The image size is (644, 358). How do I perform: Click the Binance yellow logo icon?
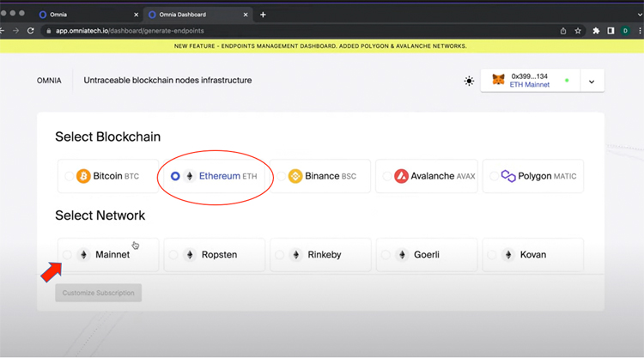pyautogui.click(x=295, y=176)
